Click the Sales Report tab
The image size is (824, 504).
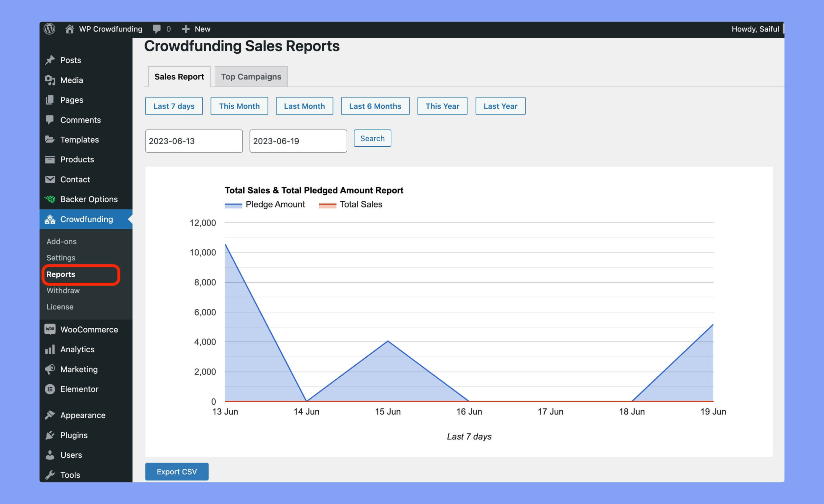pos(179,76)
